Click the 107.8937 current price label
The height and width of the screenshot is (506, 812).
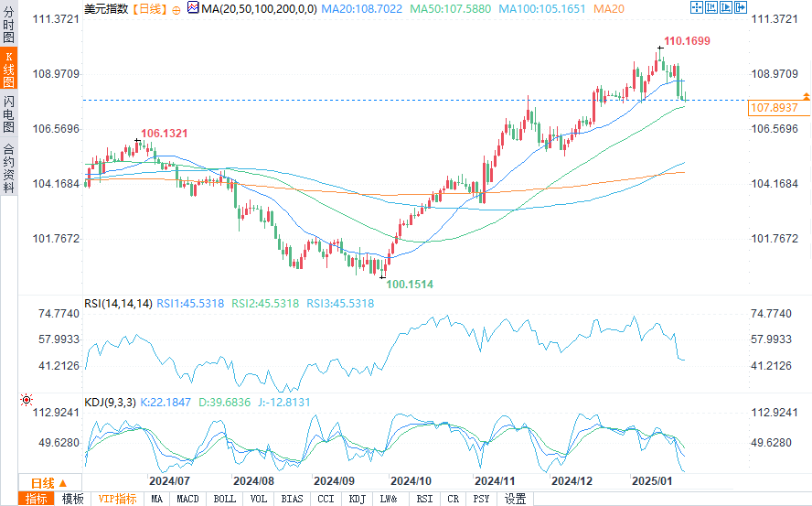pos(774,108)
